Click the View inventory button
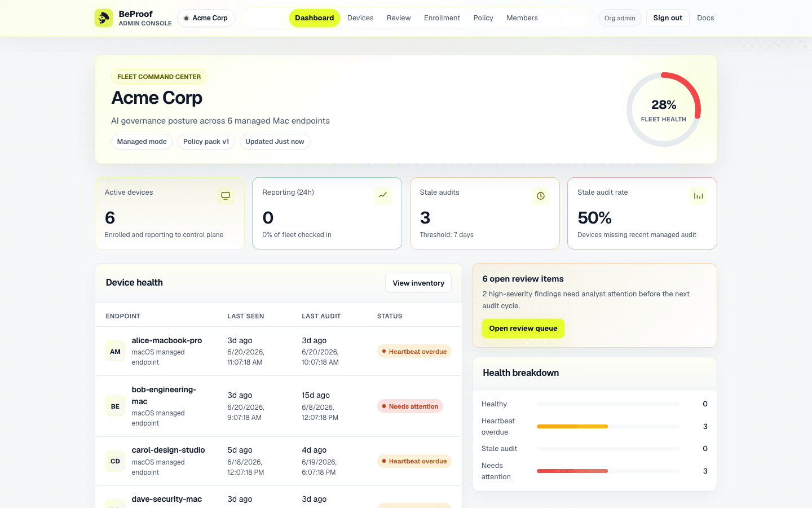Screen dimensions: 812x508 pyautogui.click(x=418, y=283)
